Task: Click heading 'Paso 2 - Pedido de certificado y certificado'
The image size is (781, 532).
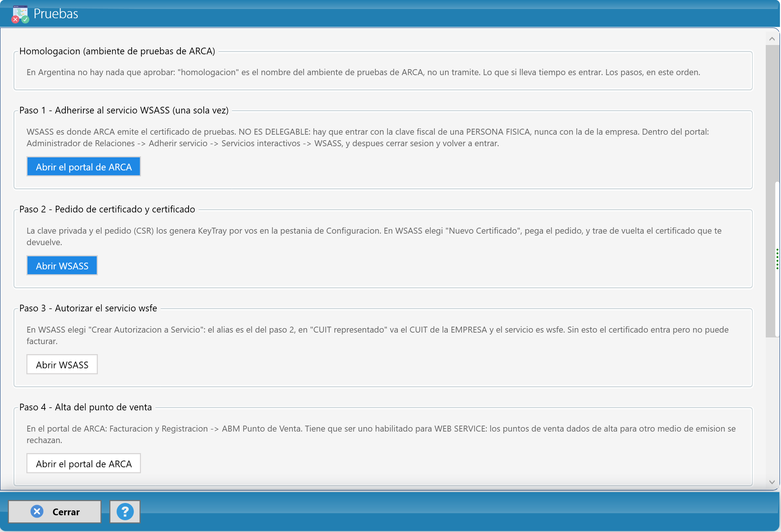Action: click(x=107, y=209)
